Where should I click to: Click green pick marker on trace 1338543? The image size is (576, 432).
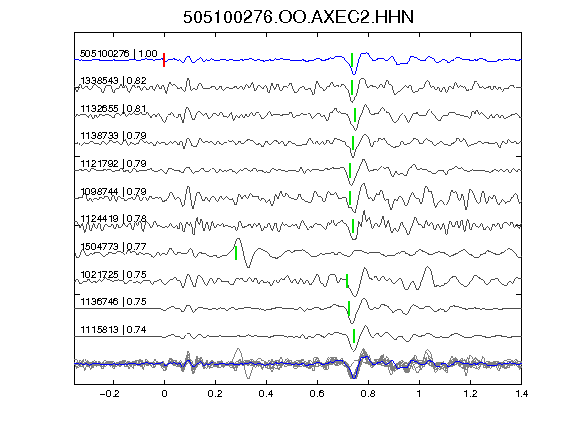tap(352, 87)
